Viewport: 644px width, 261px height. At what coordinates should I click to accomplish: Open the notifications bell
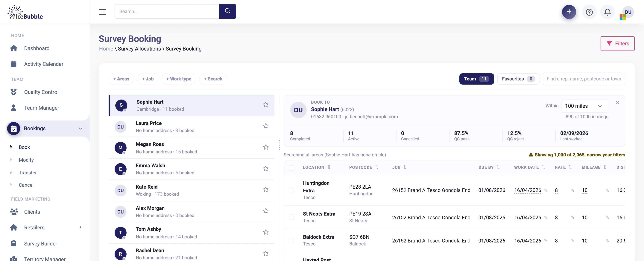coord(607,12)
